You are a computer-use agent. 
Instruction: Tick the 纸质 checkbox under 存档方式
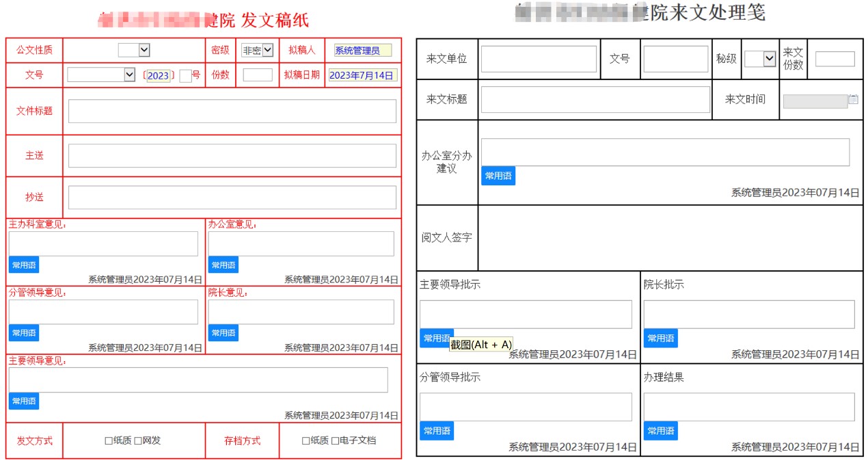click(x=306, y=441)
